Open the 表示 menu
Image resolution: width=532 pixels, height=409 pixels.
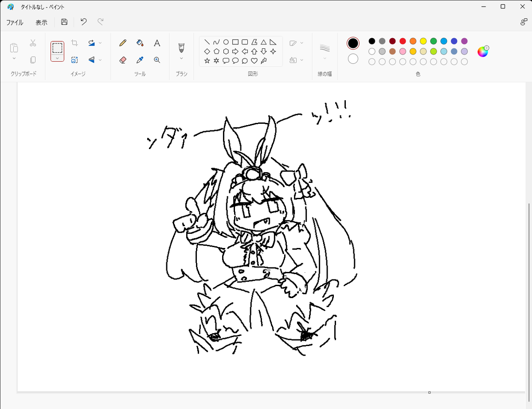[42, 22]
